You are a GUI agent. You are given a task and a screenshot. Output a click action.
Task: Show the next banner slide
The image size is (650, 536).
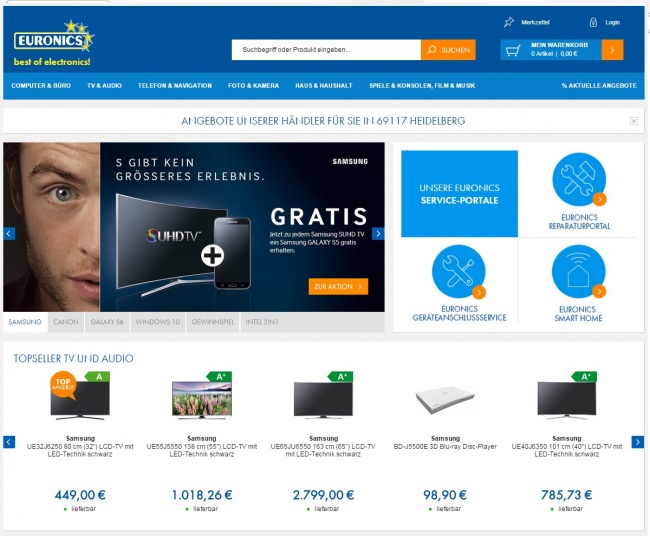pyautogui.click(x=378, y=234)
